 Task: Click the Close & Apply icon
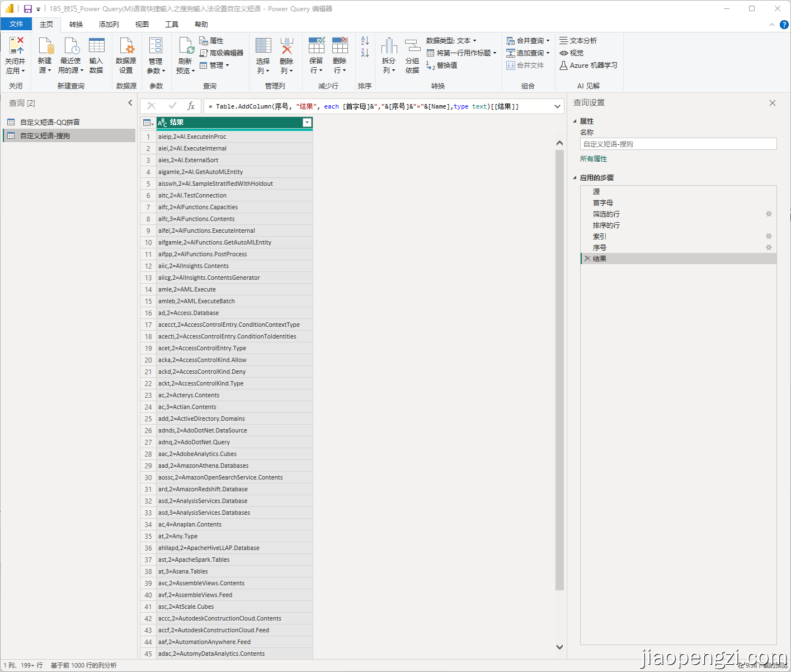(16, 46)
